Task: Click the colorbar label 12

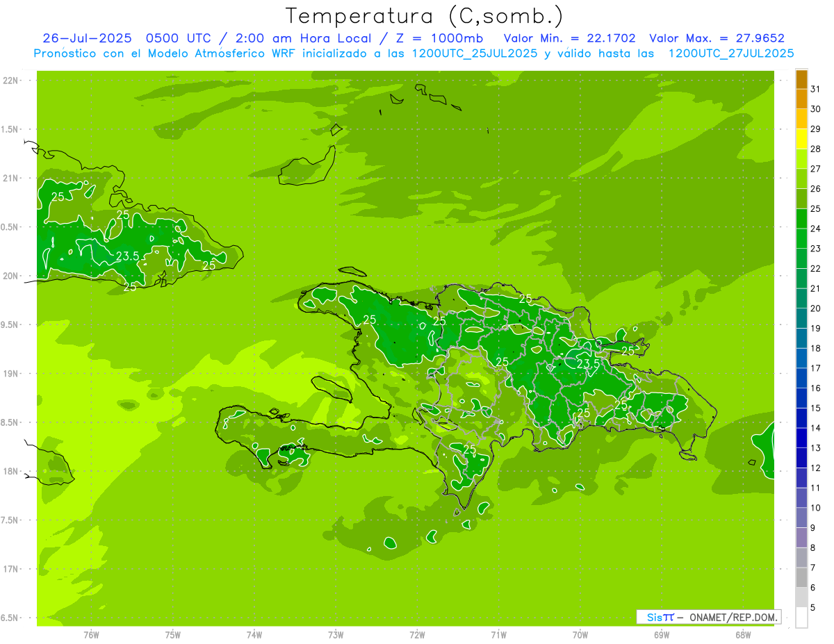Action: click(x=816, y=468)
